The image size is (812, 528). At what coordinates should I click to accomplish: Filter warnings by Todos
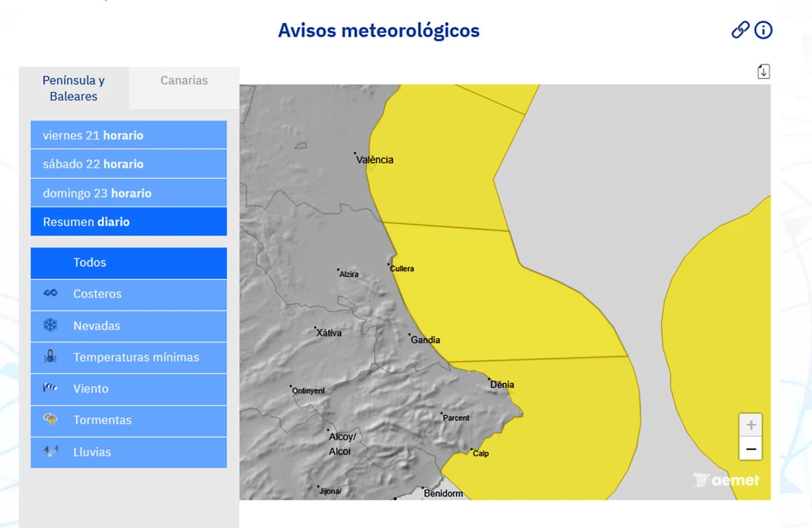point(129,263)
